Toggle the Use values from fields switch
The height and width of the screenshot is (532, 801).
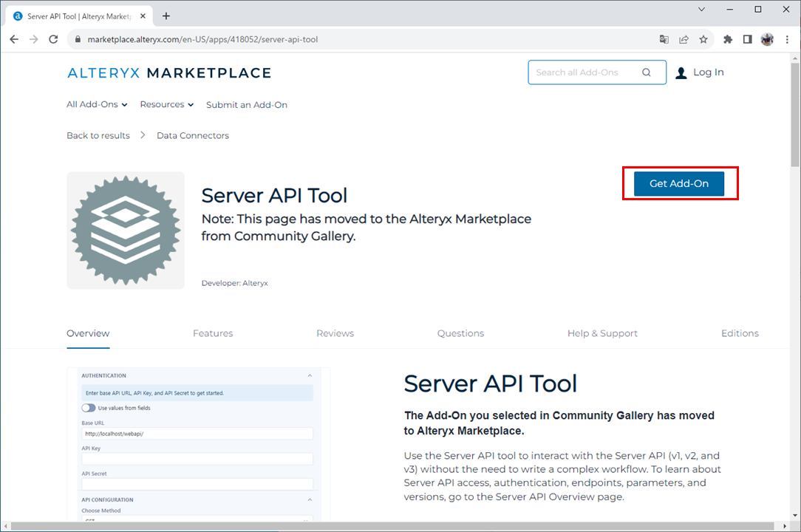click(89, 408)
